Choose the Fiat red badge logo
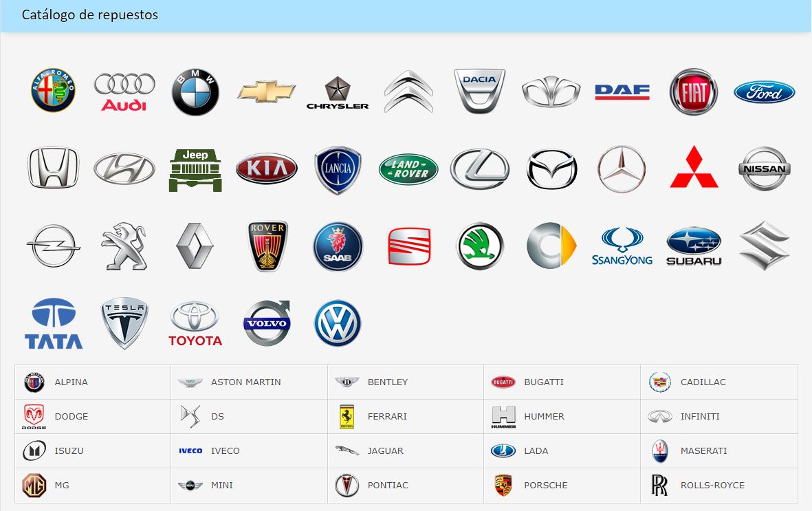Screen dimensions: 812x511 pyautogui.click(x=694, y=92)
